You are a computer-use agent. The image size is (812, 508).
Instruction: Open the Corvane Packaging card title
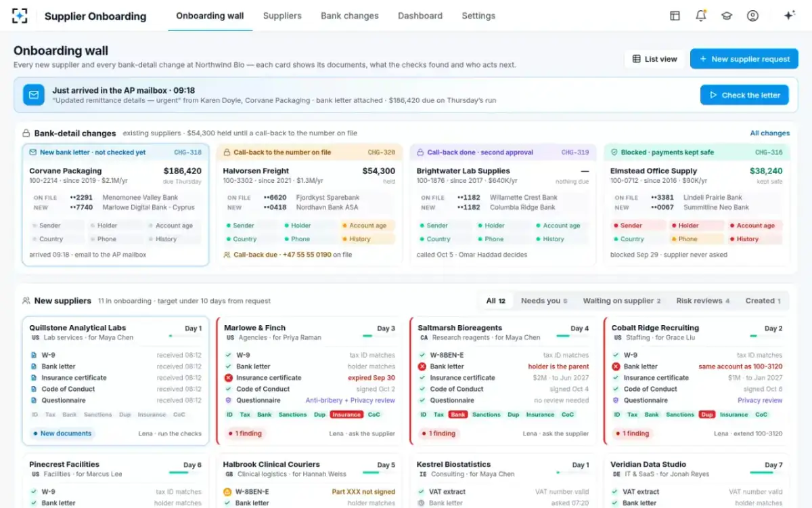(x=66, y=171)
